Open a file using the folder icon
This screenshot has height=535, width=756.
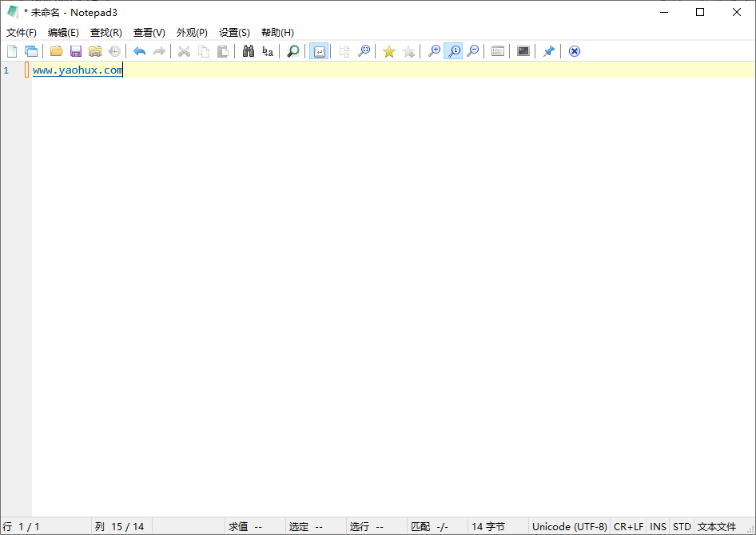pyautogui.click(x=56, y=50)
